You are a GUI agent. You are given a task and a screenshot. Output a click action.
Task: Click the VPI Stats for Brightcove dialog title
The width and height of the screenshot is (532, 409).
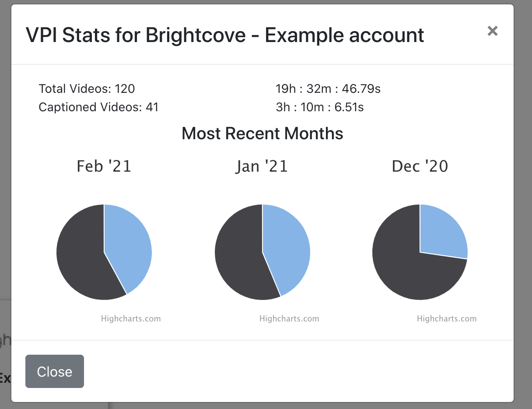click(225, 35)
